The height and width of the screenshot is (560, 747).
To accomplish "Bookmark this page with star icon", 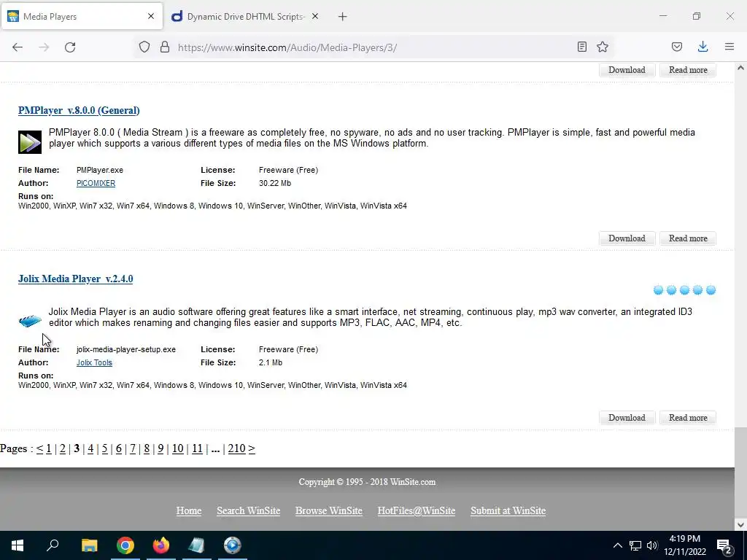I will click(603, 47).
